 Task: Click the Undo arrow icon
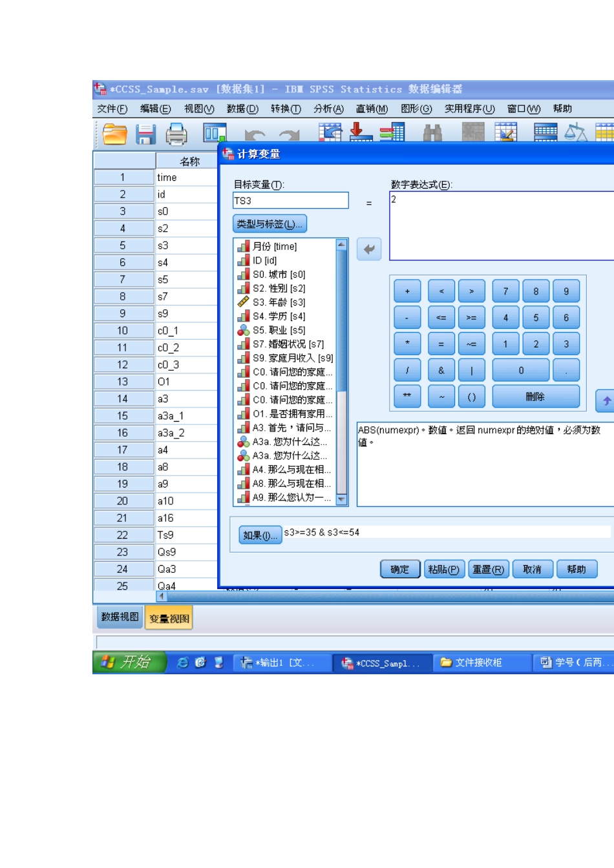[255, 135]
